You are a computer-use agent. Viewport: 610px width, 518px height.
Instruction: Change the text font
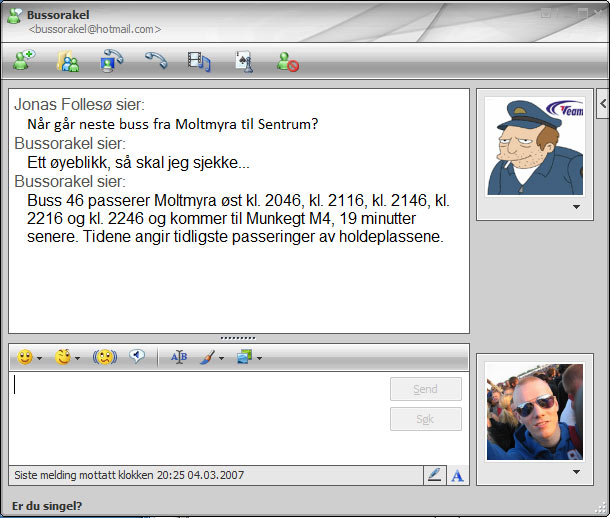(179, 357)
